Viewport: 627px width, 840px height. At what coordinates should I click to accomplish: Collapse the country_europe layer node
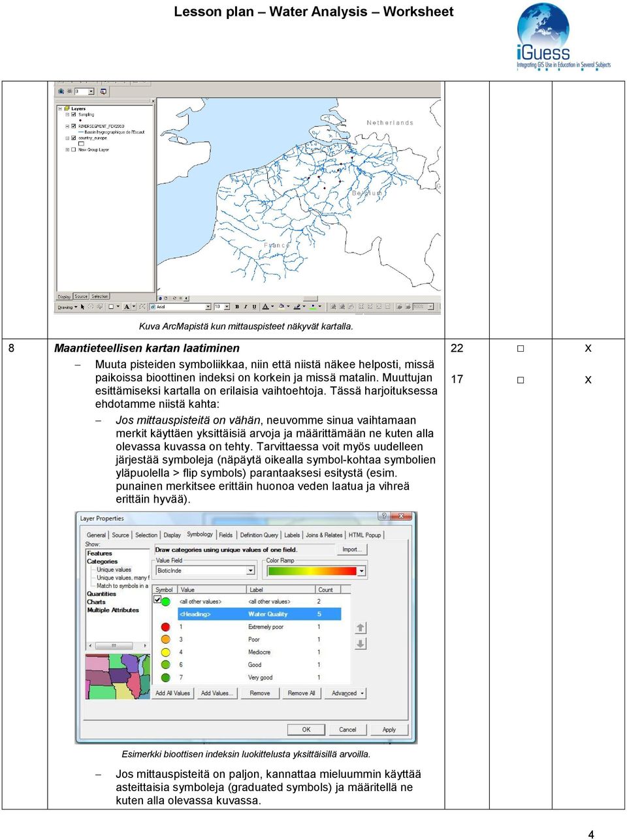click(x=67, y=138)
